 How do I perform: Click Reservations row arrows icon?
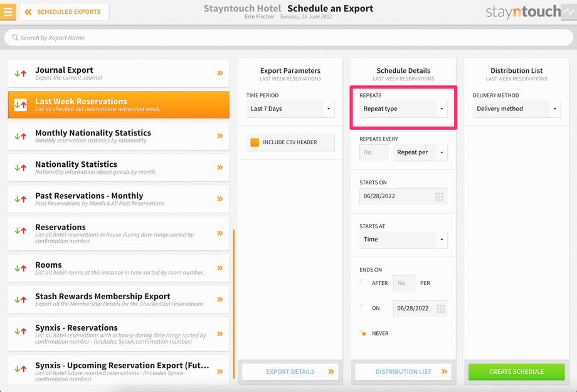(x=21, y=231)
